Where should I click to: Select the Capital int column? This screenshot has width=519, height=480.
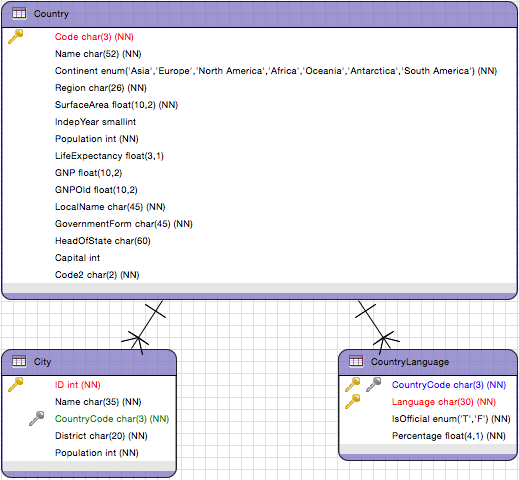(77, 258)
